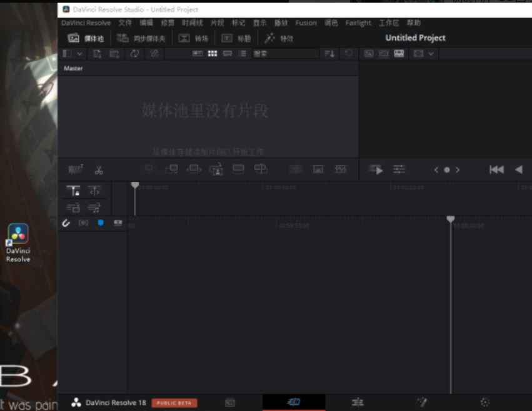Expand the viewer options dropdown arrow
This screenshot has width=532, height=411.
pyautogui.click(x=429, y=54)
